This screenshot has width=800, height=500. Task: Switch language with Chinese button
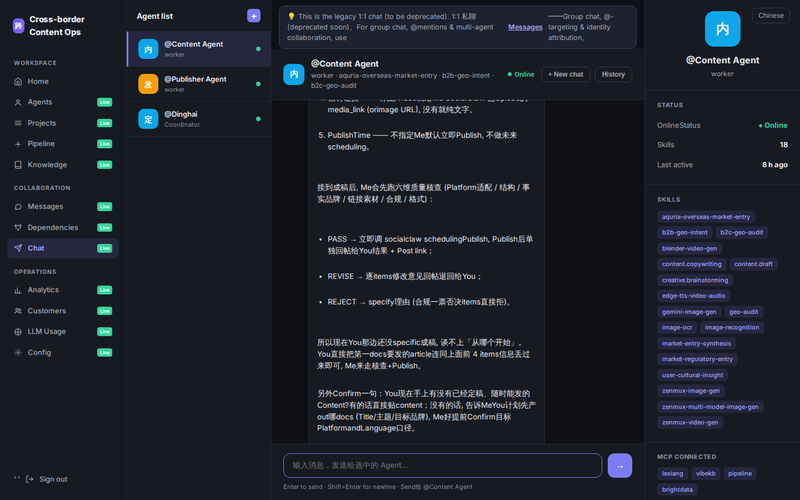click(x=770, y=15)
